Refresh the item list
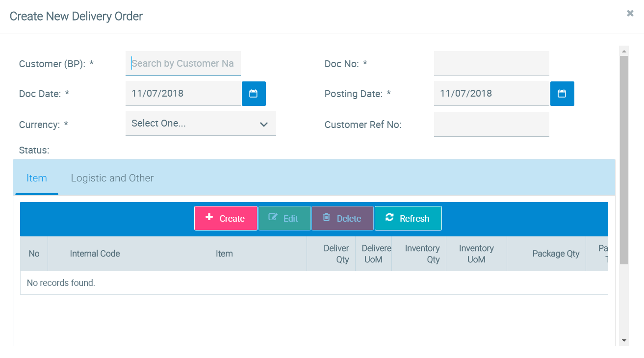Viewport: 644px width, 358px height. click(408, 218)
